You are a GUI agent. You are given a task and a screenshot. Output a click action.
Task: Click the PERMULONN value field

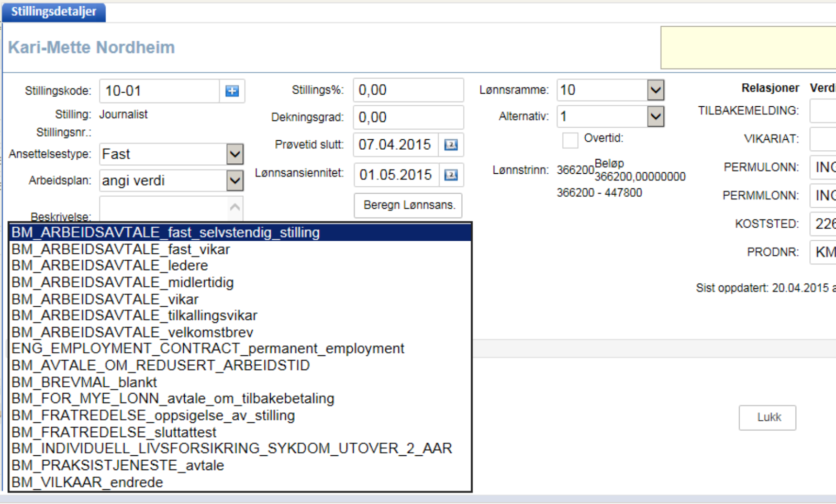coord(823,167)
